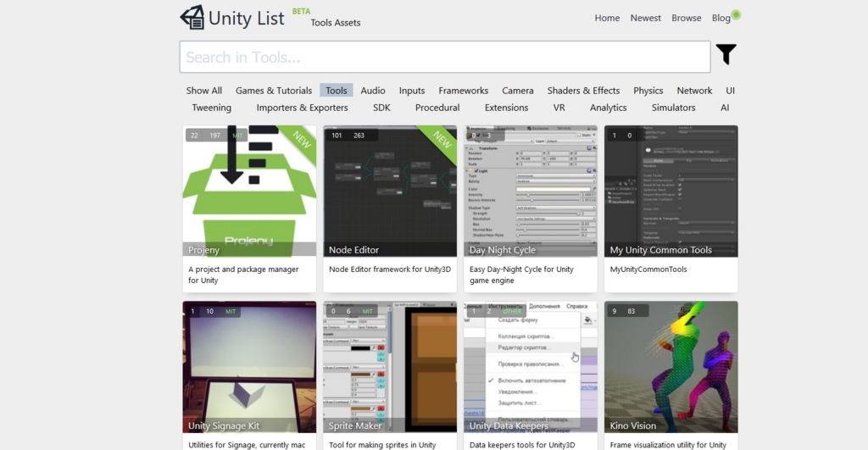Click 'Frame visualization utility' description

click(668, 445)
